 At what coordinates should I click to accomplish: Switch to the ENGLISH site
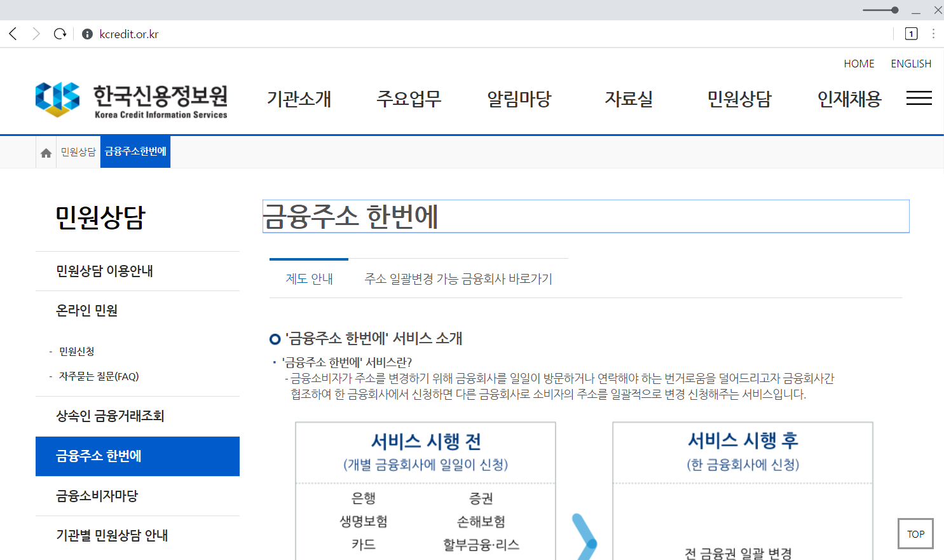coord(911,64)
